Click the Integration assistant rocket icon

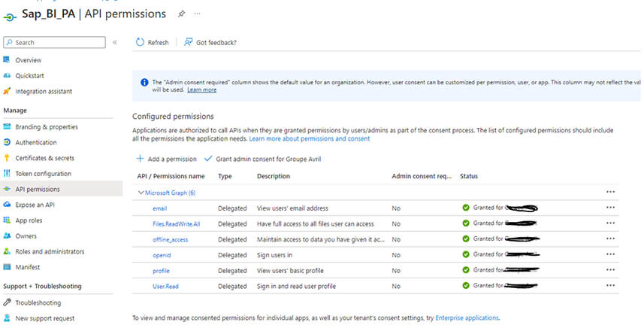(7, 91)
